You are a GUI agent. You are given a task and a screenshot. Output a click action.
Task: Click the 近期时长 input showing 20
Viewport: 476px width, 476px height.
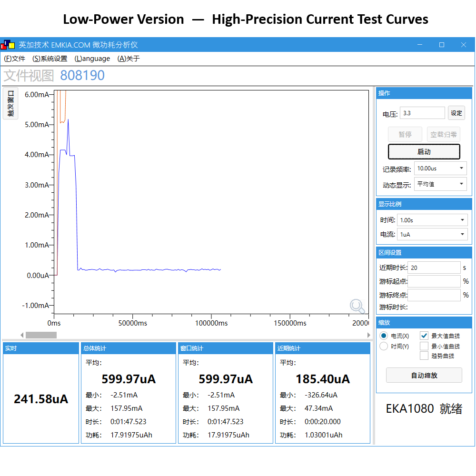[434, 267]
